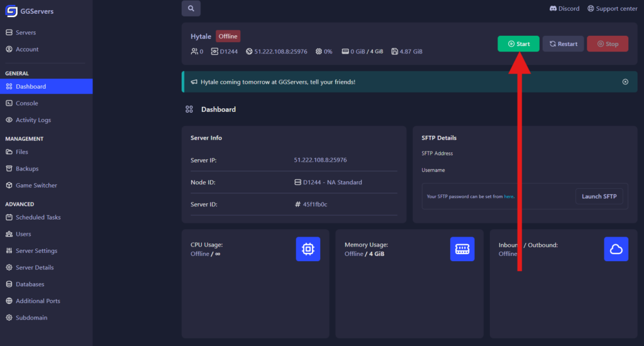Go to Servers in sidebar
This screenshot has height=346, width=644.
[46, 33]
